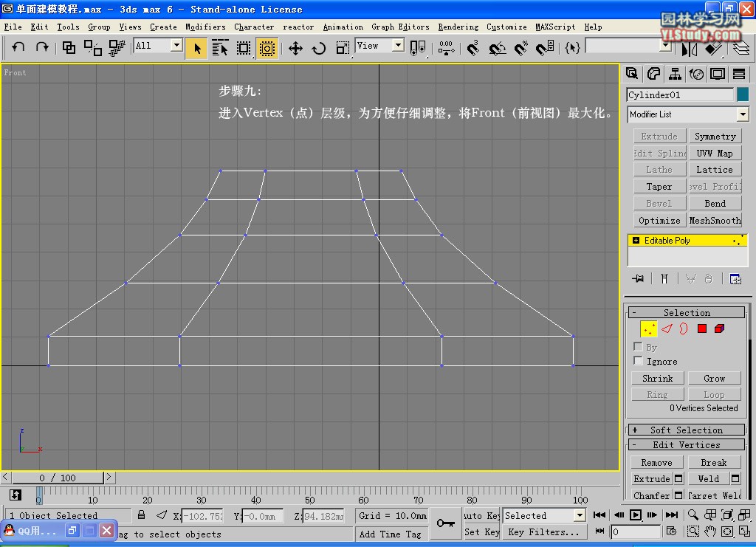
Task: Click the Weld button
Action: [x=708, y=478]
